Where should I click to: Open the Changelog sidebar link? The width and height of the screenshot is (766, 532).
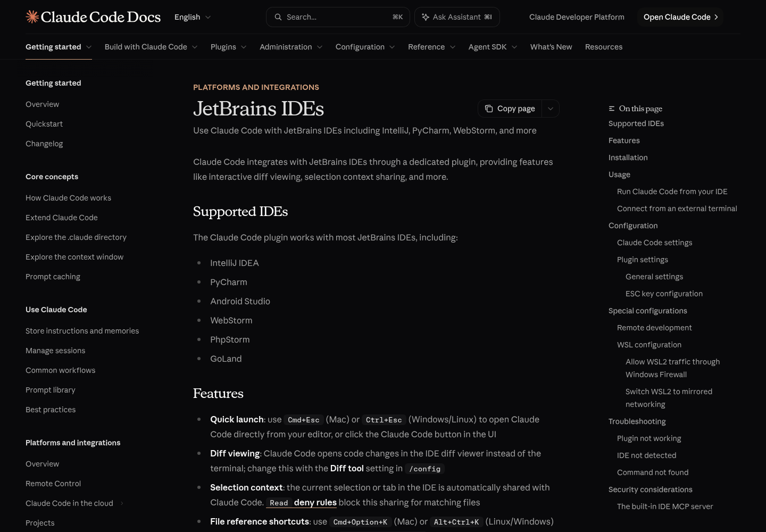click(44, 144)
